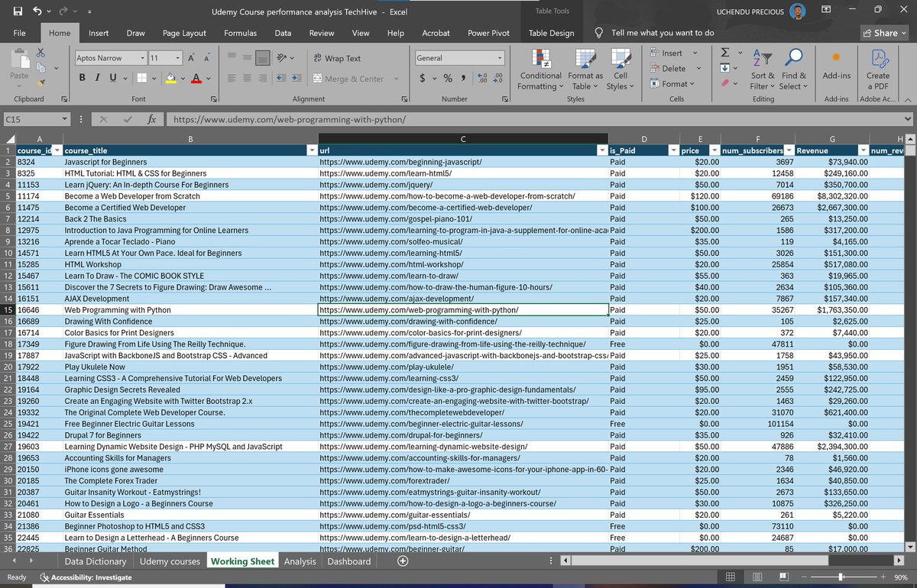The image size is (917, 588).
Task: Click the Decrease Indent icon
Action: pos(281,78)
